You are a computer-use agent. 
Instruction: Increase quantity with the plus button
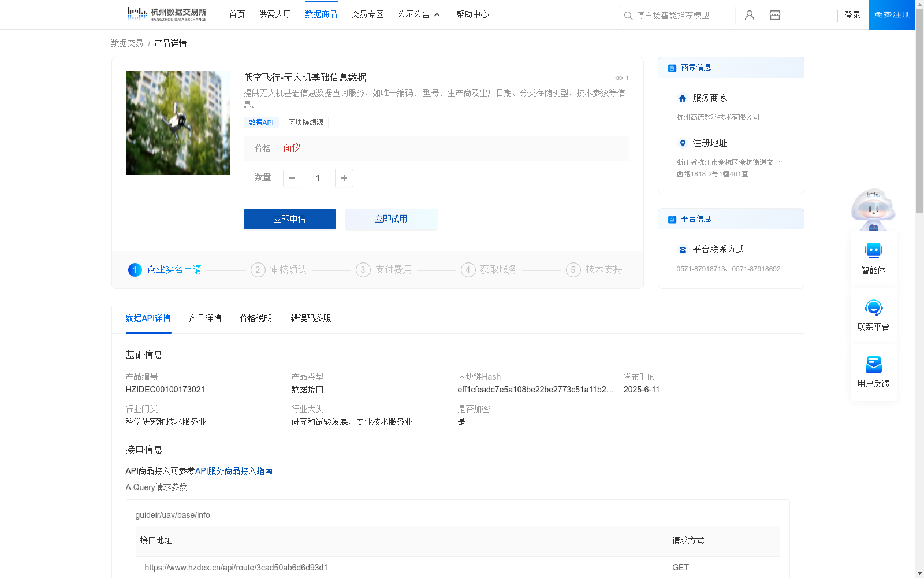[344, 178]
